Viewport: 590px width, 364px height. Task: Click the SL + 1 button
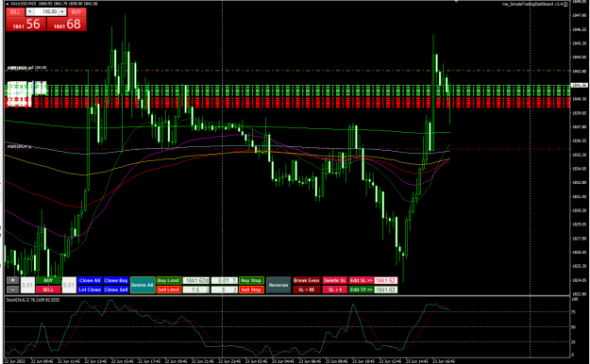(x=335, y=290)
